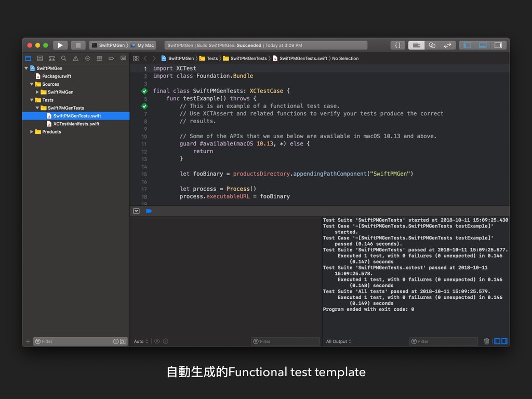Image resolution: width=532 pixels, height=399 pixels.
Task: Hide the debug area with the toggle button
Action: click(137, 211)
